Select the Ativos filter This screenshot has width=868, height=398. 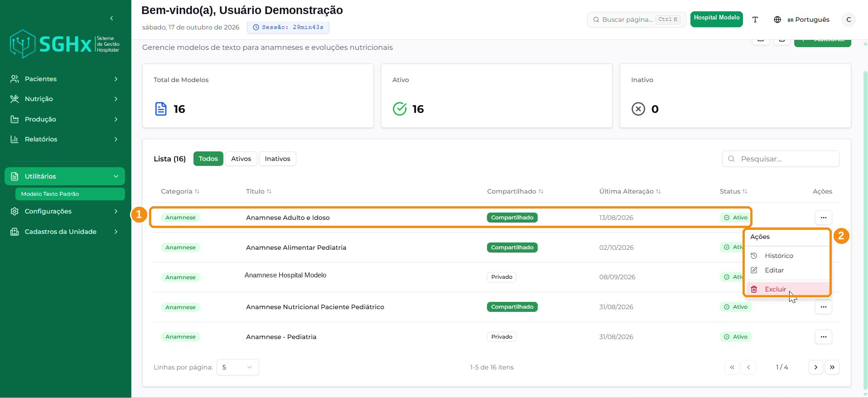241,159
